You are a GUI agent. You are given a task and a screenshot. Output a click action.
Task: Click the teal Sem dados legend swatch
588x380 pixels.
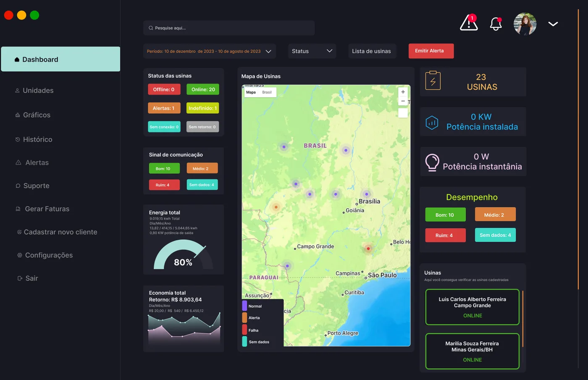[244, 341]
